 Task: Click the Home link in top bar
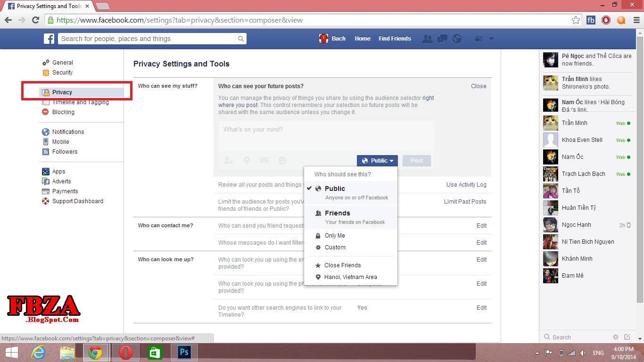tap(363, 39)
